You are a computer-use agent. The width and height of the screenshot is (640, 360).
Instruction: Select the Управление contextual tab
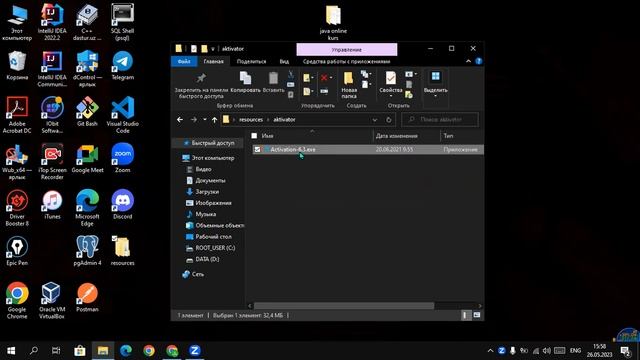pyautogui.click(x=347, y=49)
